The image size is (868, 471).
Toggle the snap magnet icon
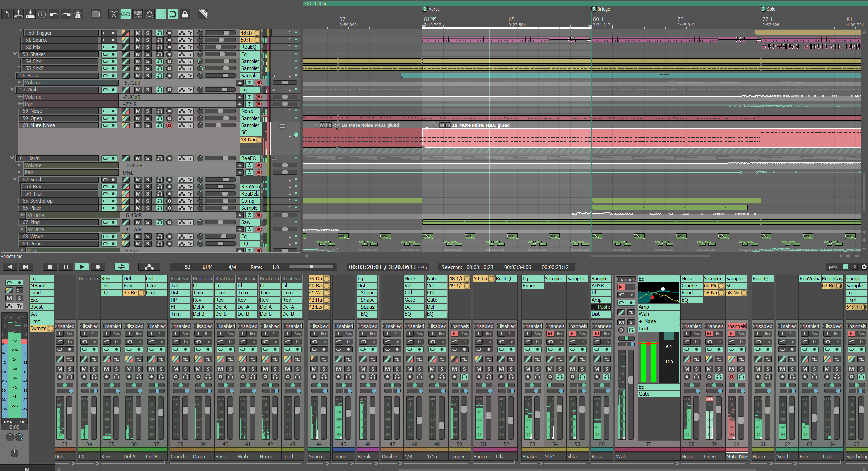click(173, 14)
